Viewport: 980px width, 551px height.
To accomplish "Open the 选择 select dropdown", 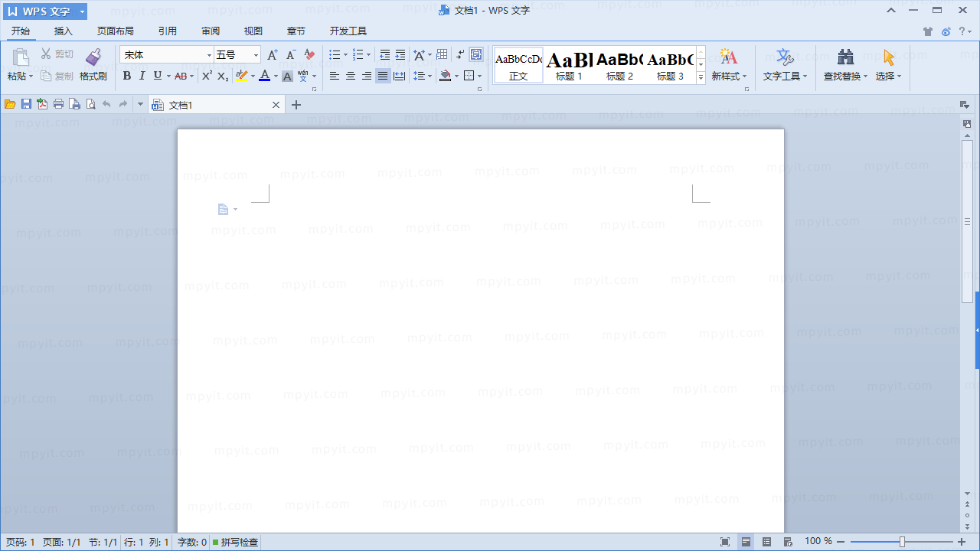I will click(888, 65).
